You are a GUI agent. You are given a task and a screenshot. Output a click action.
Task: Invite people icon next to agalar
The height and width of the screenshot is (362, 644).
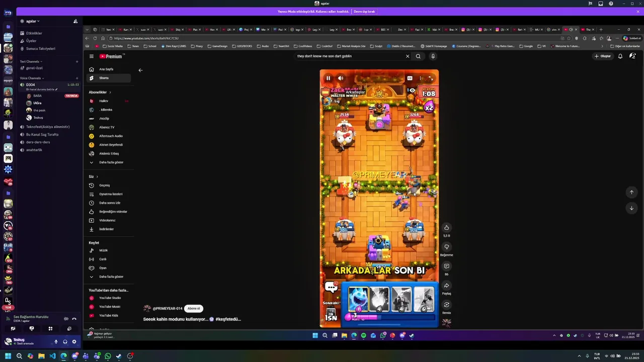point(75,21)
